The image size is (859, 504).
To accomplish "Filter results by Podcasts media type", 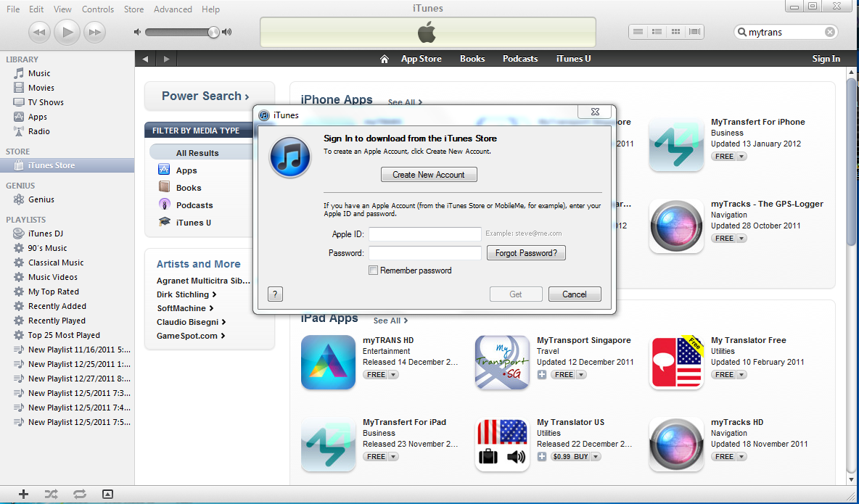I will 194,205.
